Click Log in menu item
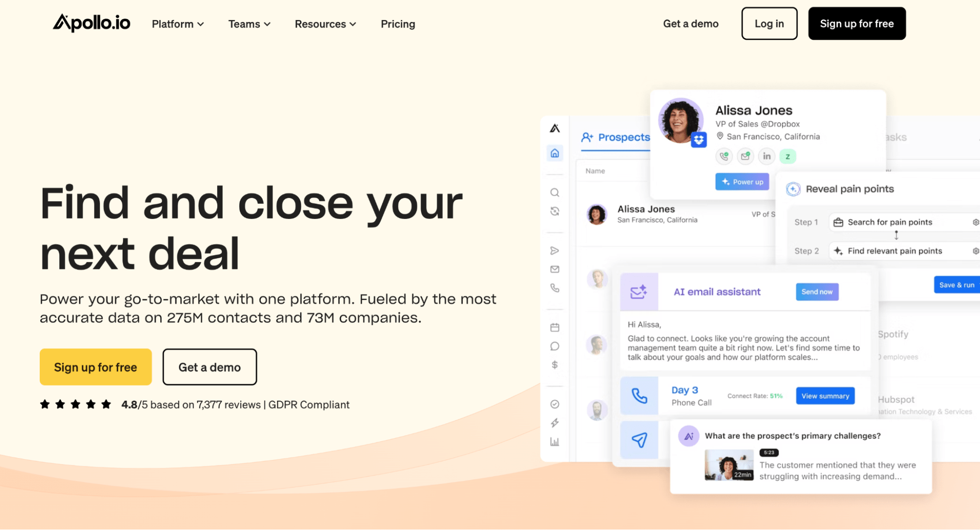The image size is (980, 530). (770, 24)
